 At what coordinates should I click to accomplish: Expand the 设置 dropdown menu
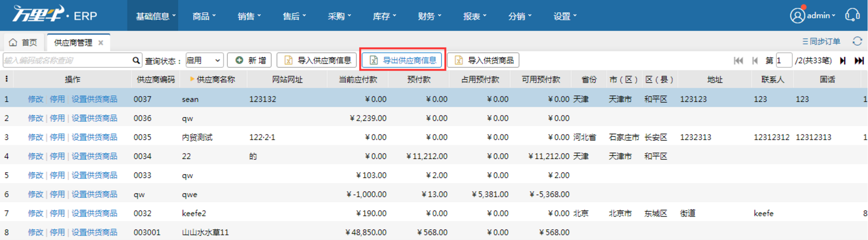[x=565, y=16]
